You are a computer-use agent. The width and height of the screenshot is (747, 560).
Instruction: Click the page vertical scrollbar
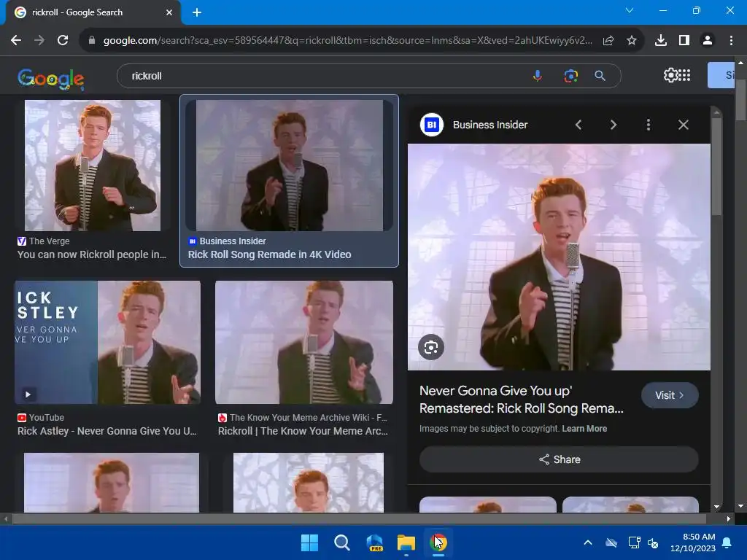[741, 100]
